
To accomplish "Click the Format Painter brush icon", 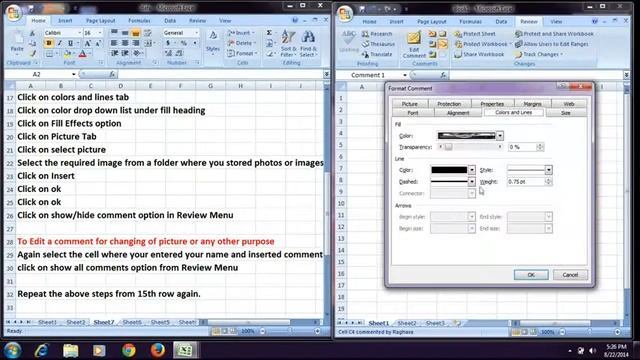I will click(x=33, y=53).
